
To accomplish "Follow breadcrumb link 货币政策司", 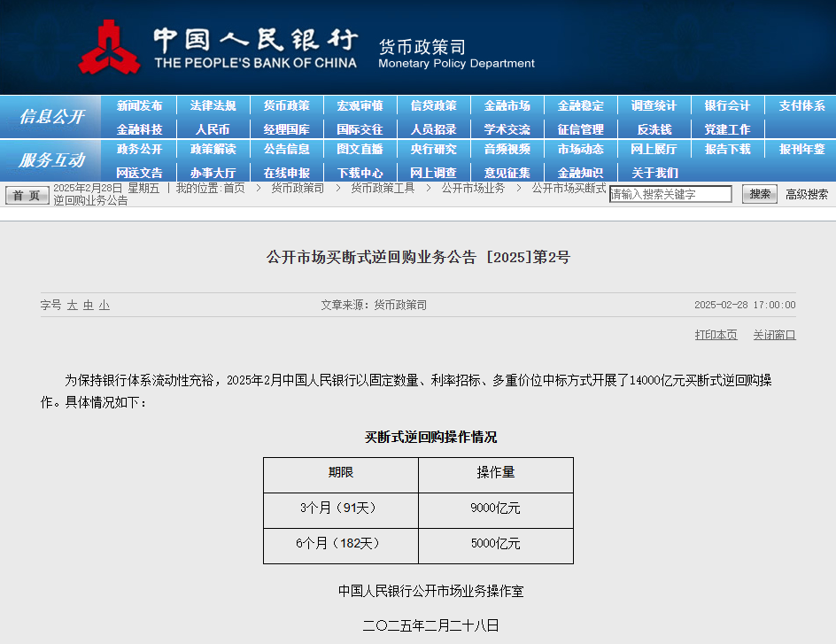I will point(298,188).
